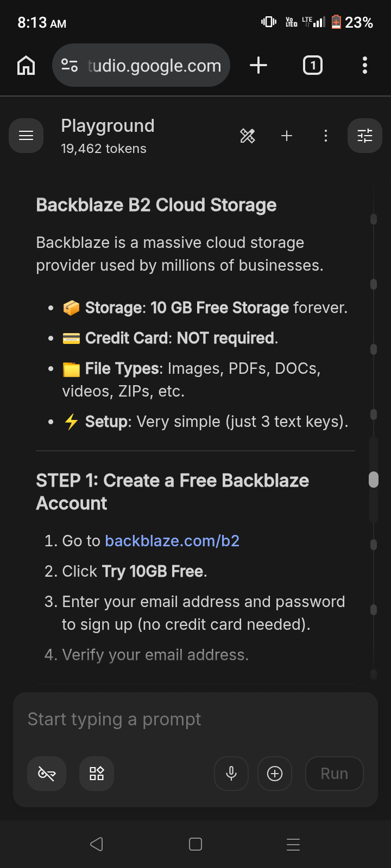Open the tools grid icon
391x868 pixels.
97,774
